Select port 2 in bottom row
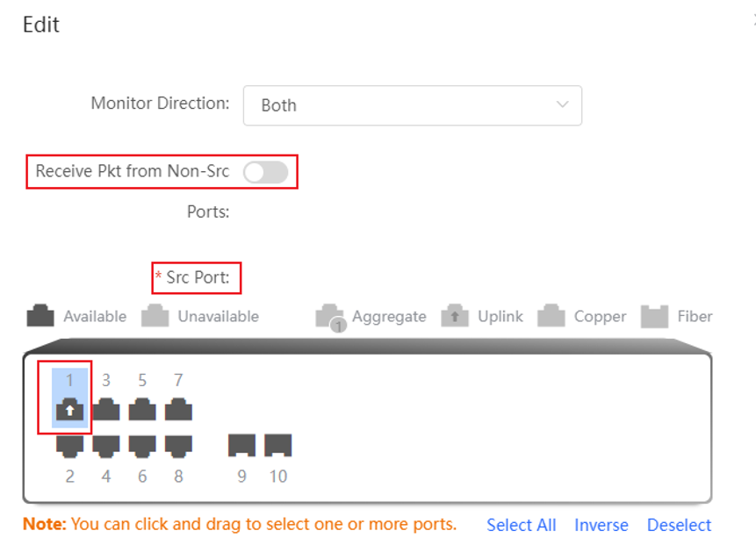 (70, 446)
